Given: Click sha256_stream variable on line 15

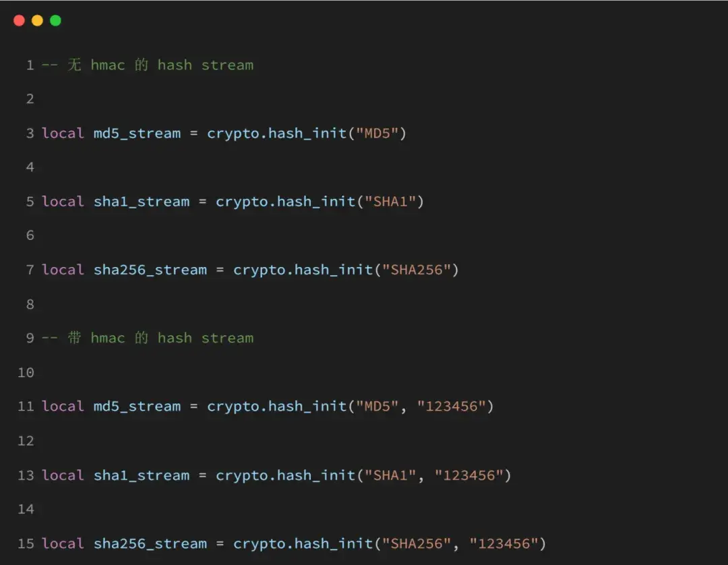Looking at the screenshot, I should (x=150, y=543).
